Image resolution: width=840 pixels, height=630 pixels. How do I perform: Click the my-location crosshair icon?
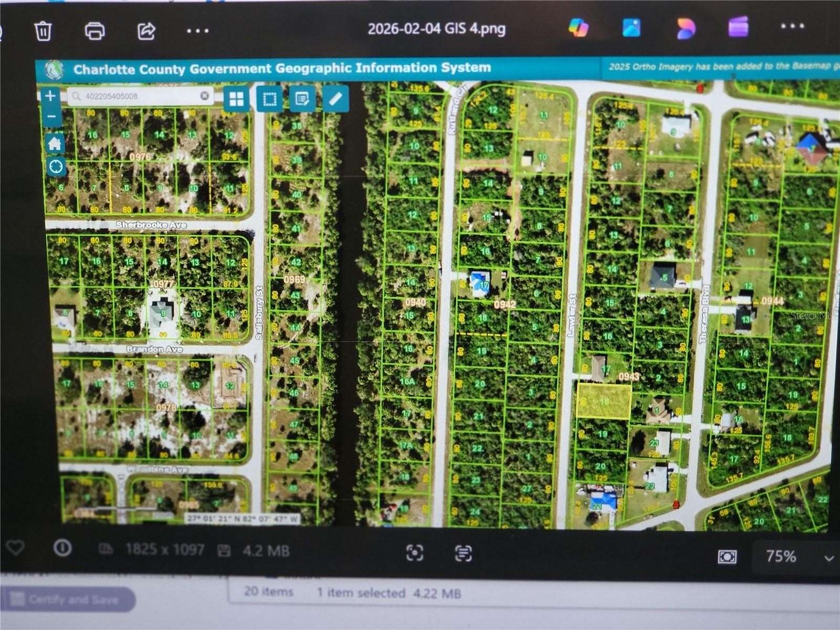55,166
